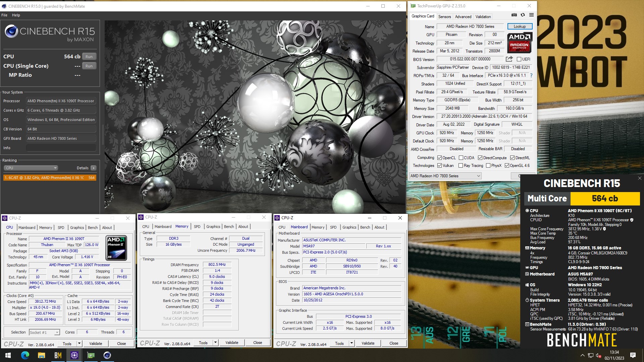Click the Bus Interface question mark

coord(531,75)
